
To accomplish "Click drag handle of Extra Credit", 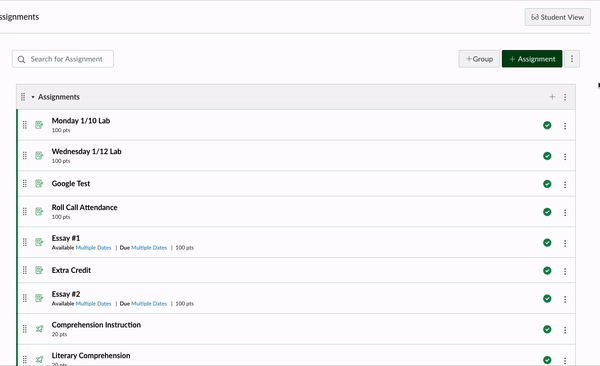I will (25, 270).
